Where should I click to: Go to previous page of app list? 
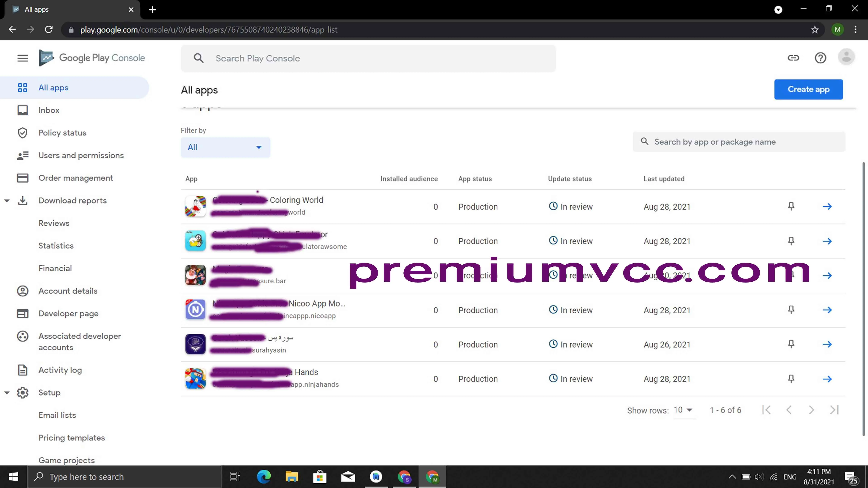point(789,410)
